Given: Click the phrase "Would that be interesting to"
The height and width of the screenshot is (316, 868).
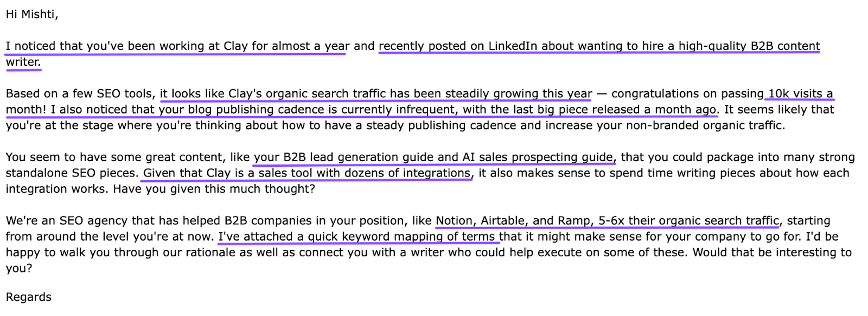Looking at the screenshot, I should [771, 252].
